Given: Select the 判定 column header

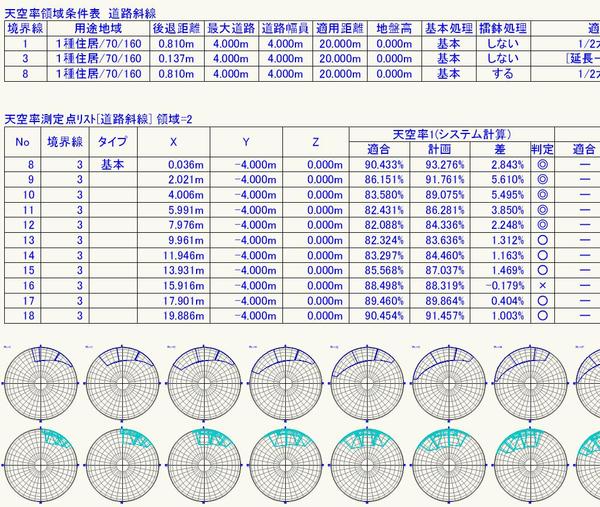Looking at the screenshot, I should pyautogui.click(x=542, y=149).
